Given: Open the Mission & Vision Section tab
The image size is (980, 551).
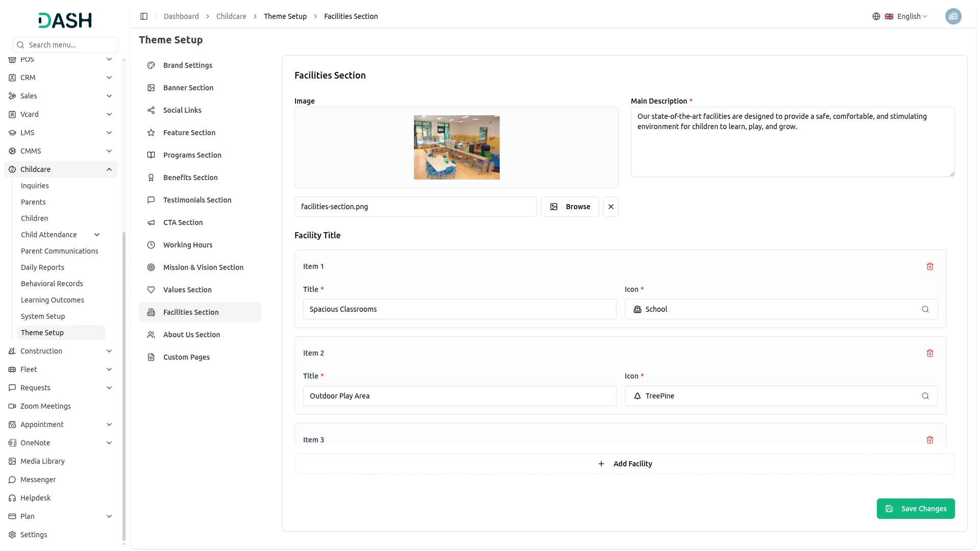Looking at the screenshot, I should pos(203,267).
